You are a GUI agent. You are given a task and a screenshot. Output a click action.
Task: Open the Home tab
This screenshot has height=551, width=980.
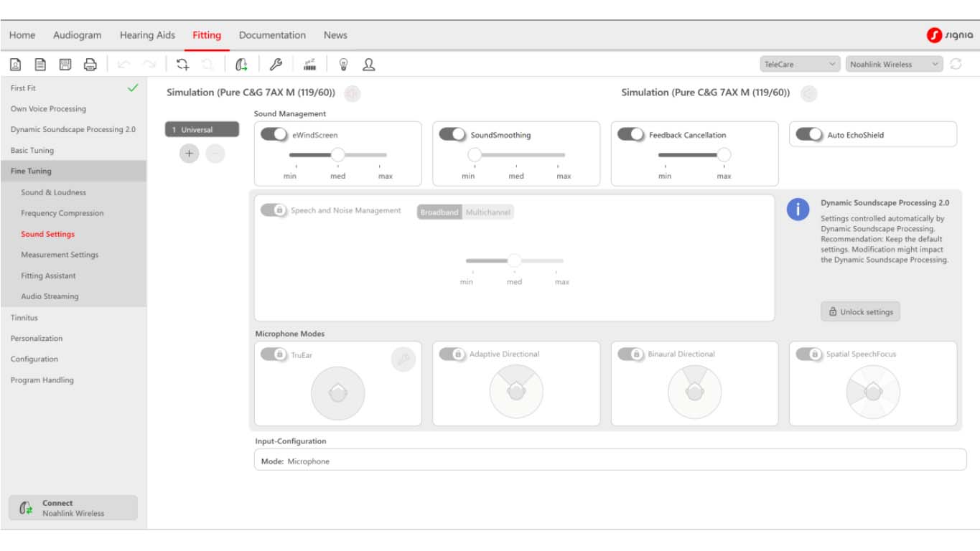pos(22,35)
